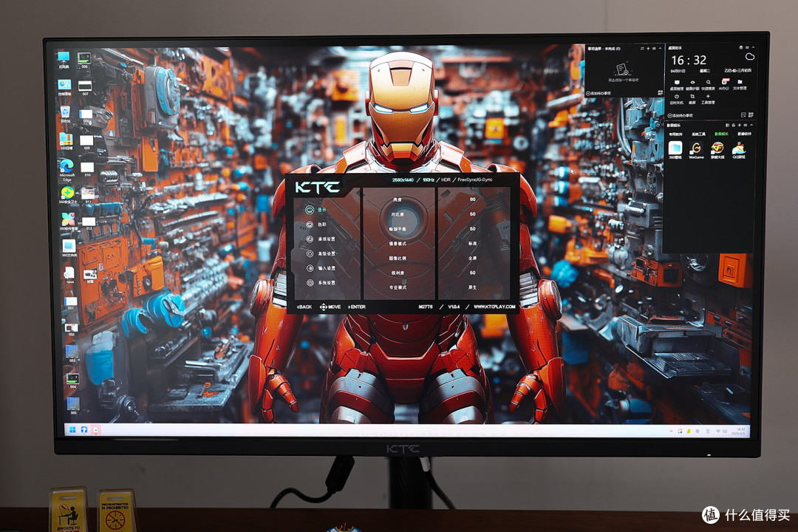Screen dimensions: 798x532
Task: Select the desktop file named 004
Action: [x=72, y=381]
